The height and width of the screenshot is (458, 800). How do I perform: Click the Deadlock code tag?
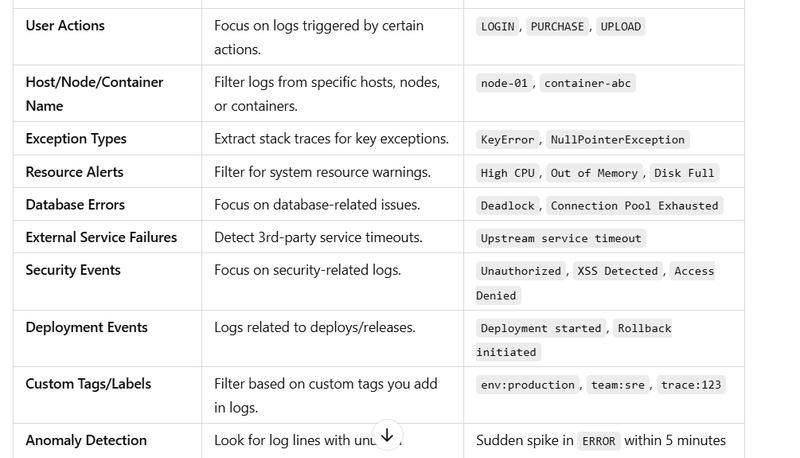coord(507,206)
